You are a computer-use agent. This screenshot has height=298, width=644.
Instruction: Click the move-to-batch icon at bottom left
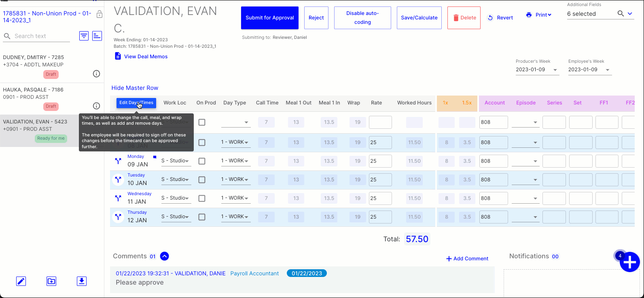coord(51,281)
